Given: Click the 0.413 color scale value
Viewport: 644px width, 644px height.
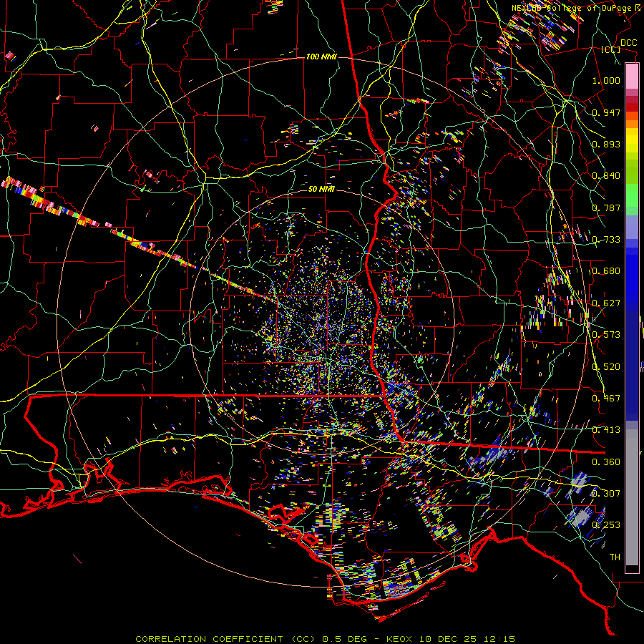Looking at the screenshot, I should tap(606, 430).
